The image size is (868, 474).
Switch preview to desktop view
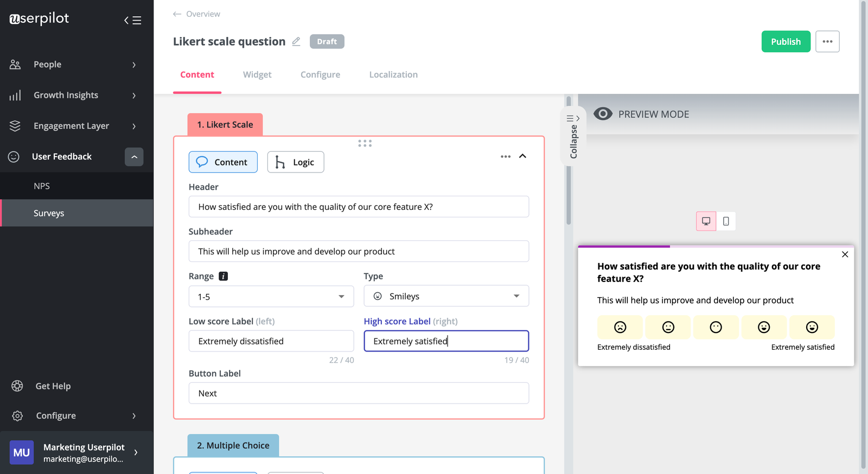click(x=706, y=221)
